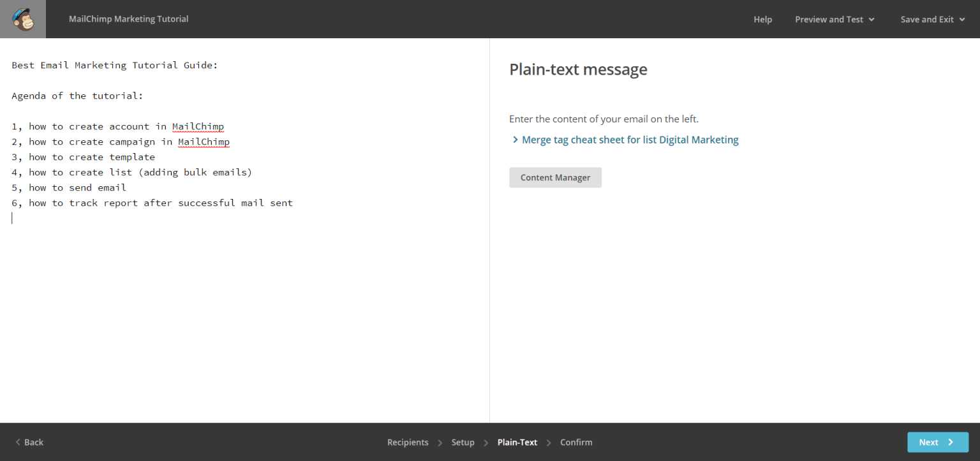Jump to the Confirm step
This screenshot has height=461, width=980.
pos(576,442)
